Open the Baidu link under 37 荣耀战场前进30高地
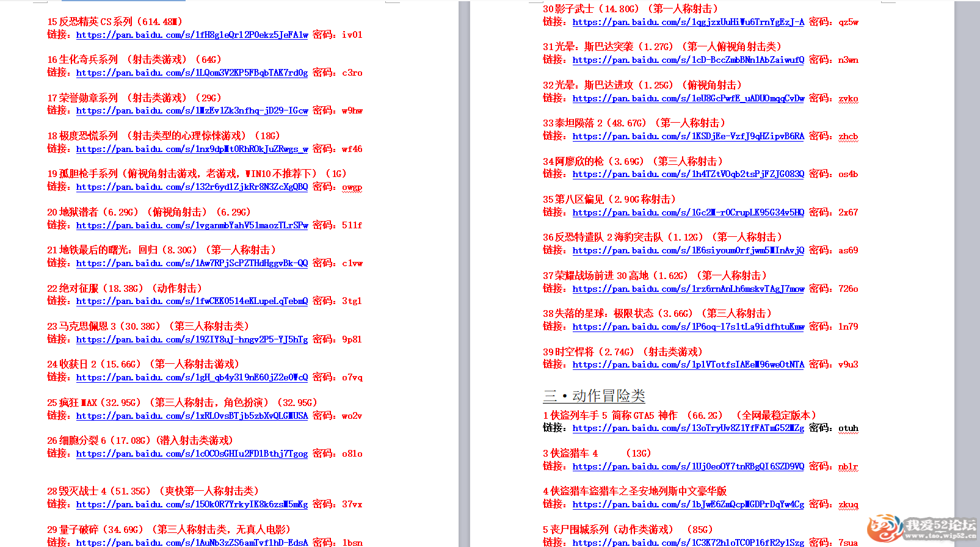 [688, 289]
